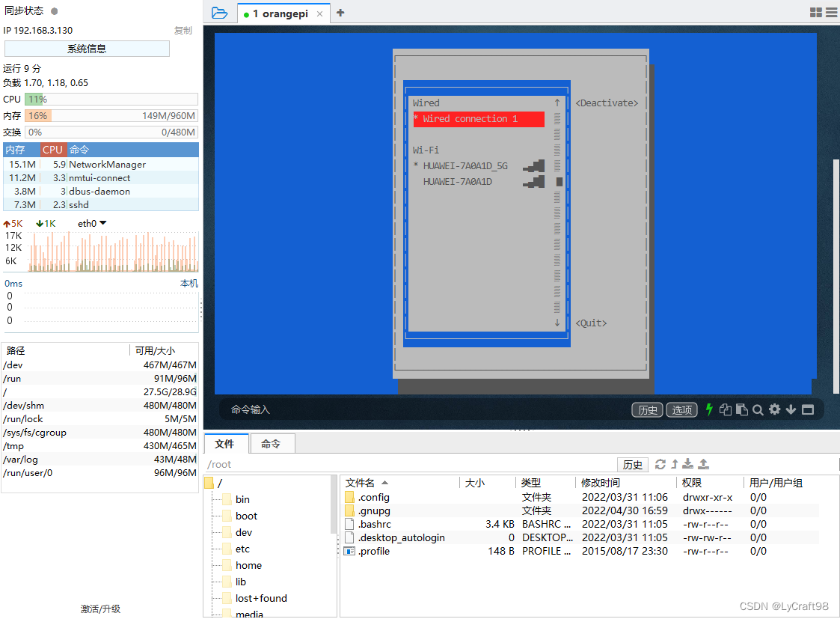The width and height of the screenshot is (840, 619).
Task: Open terminal 选项 button
Action: (681, 410)
